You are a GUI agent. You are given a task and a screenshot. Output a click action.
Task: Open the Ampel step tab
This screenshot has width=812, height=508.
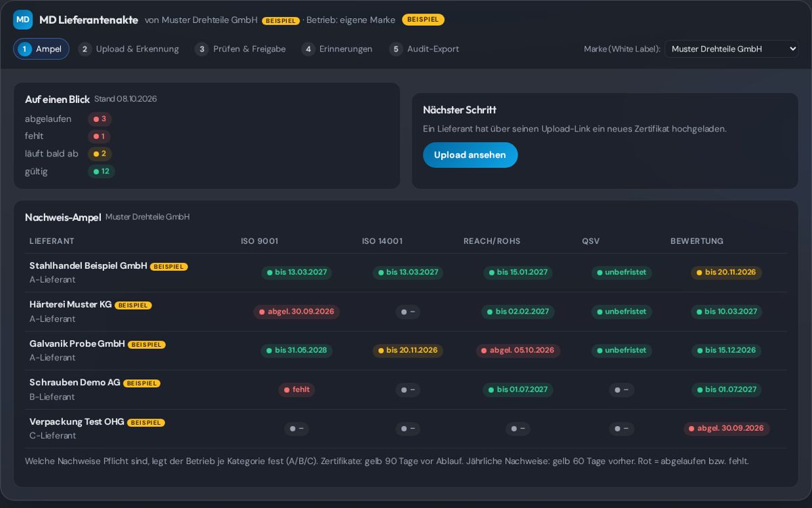(x=41, y=49)
